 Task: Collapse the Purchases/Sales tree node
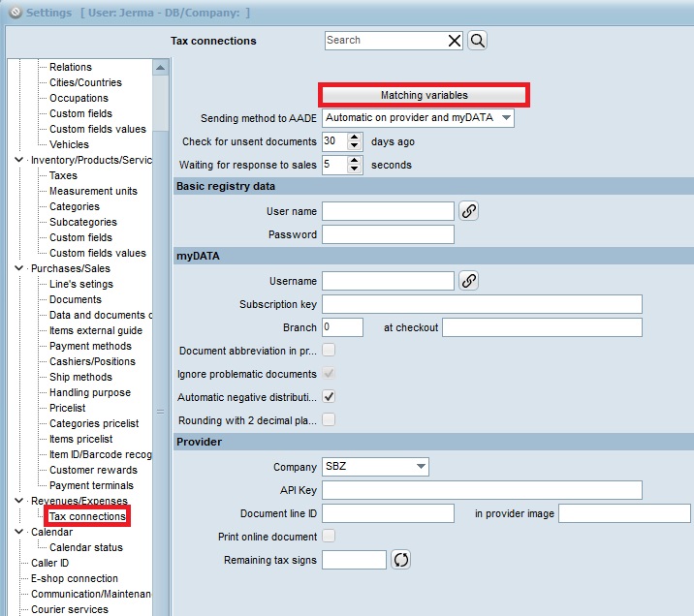click(19, 268)
